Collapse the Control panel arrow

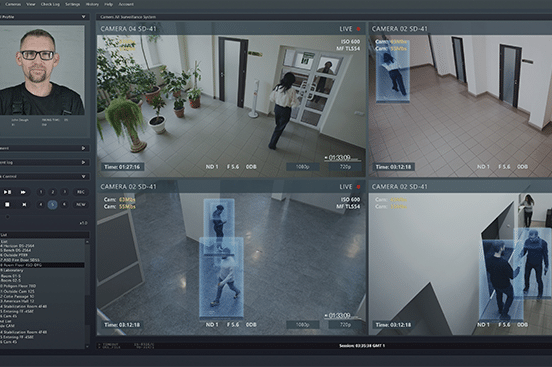point(83,176)
